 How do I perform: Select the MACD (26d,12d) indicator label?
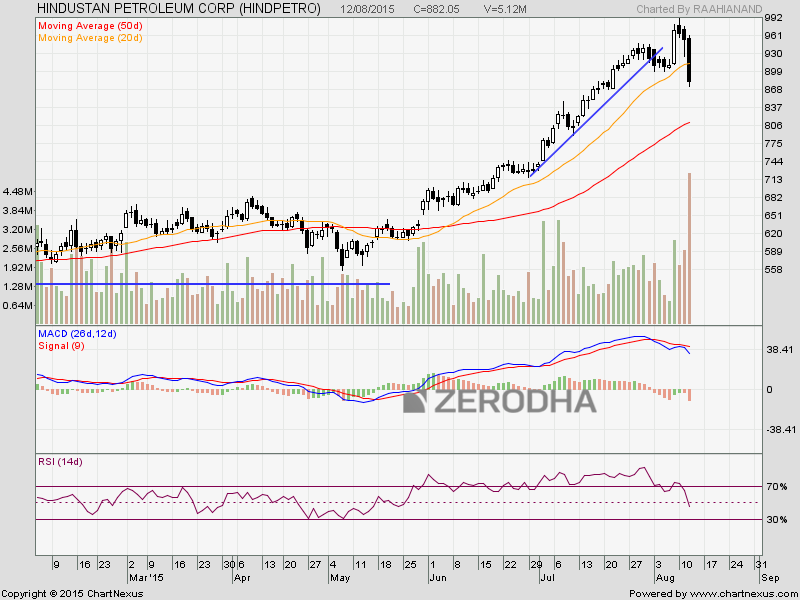tap(78, 334)
